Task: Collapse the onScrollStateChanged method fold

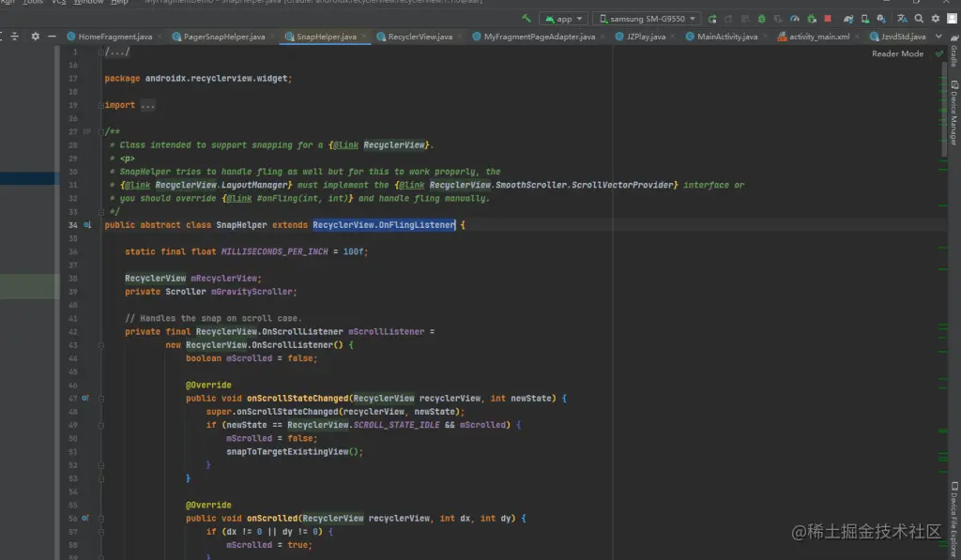Action: point(101,399)
